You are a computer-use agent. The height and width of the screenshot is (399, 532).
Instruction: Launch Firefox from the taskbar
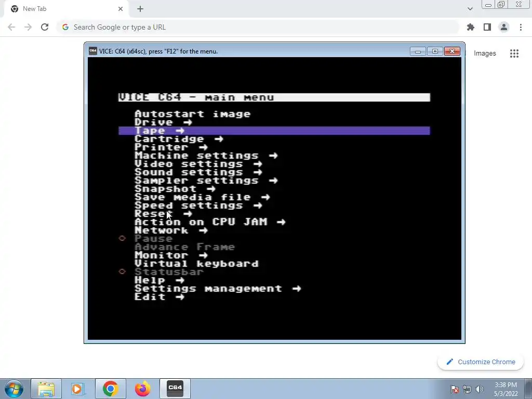coord(143,389)
